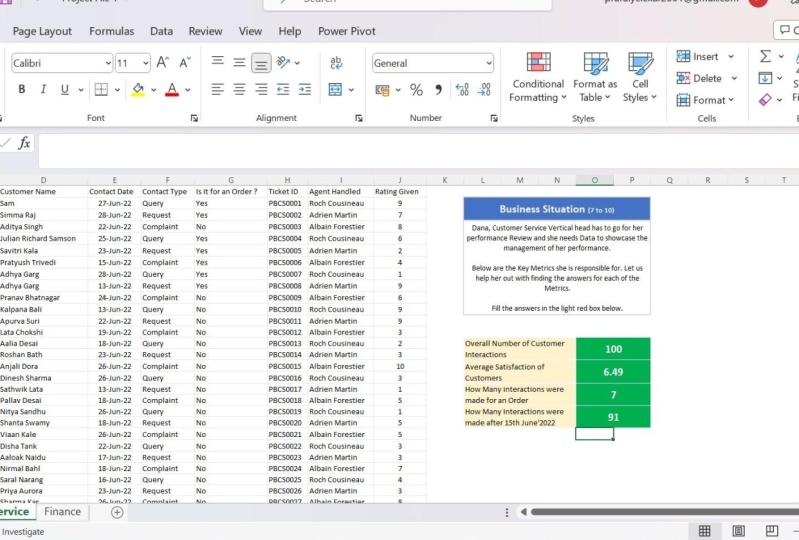The width and height of the screenshot is (799, 540).
Task: Increase font size icon
Action: [x=163, y=63]
